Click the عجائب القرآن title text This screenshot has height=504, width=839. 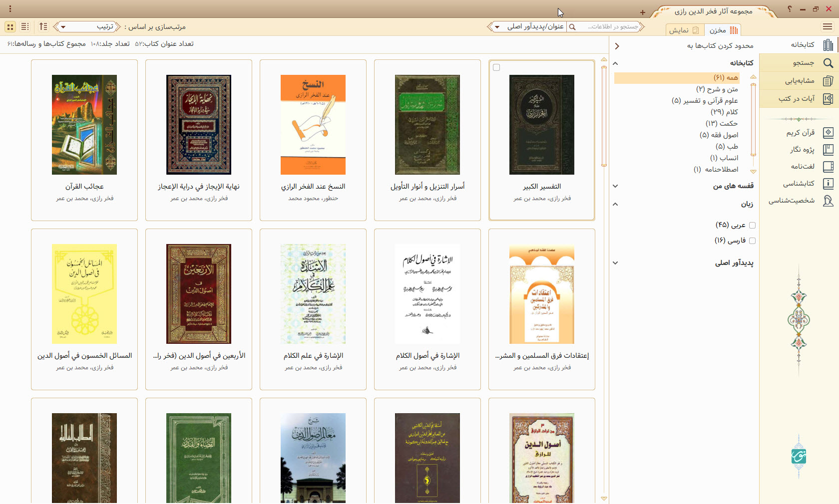click(x=84, y=187)
